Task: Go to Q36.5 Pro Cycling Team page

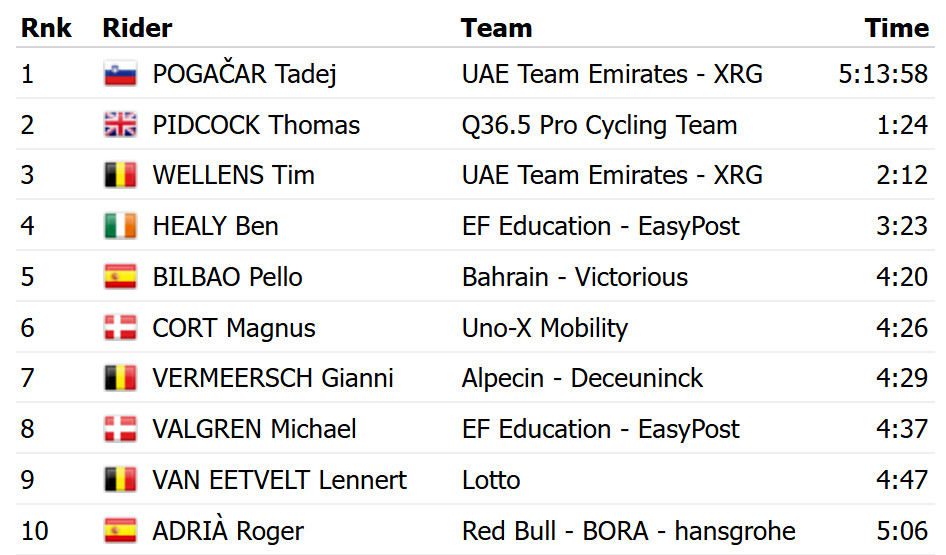Action: pos(599,125)
